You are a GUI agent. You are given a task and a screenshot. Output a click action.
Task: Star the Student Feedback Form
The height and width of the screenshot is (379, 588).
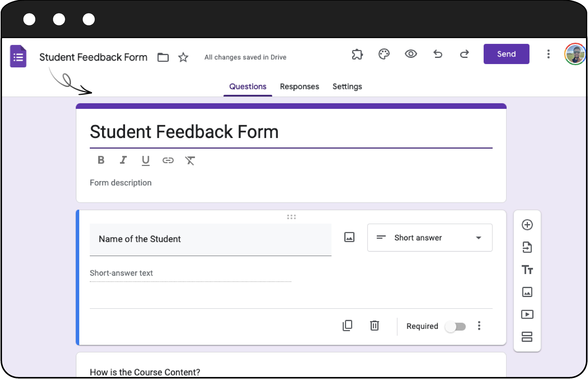click(183, 58)
